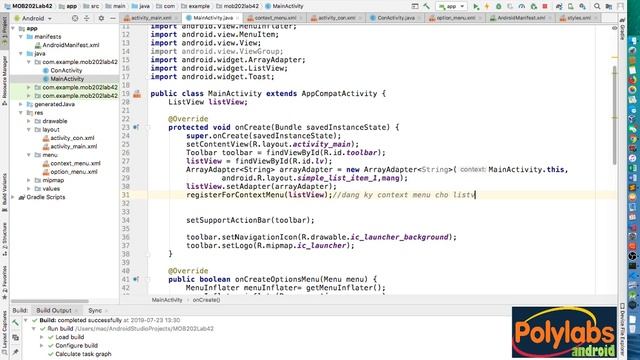Open the profiler gauge icon
The image size is (640, 360).
[x=522, y=6]
